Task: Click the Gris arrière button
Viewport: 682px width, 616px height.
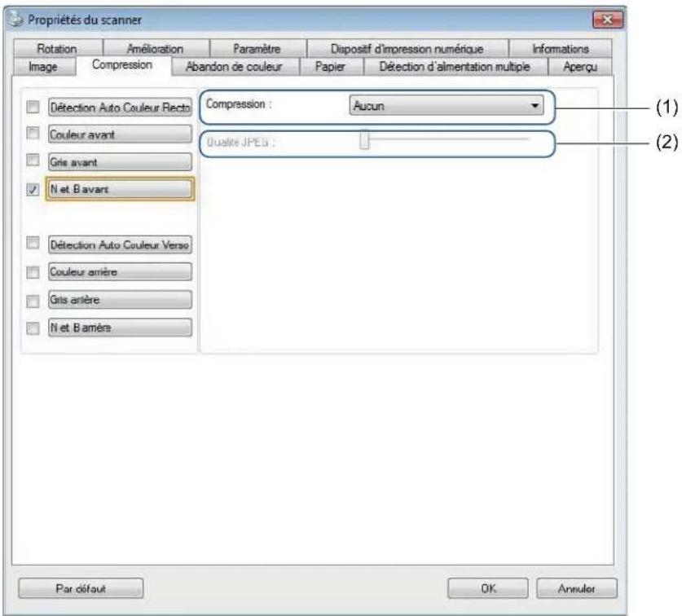Action: pyautogui.click(x=120, y=299)
